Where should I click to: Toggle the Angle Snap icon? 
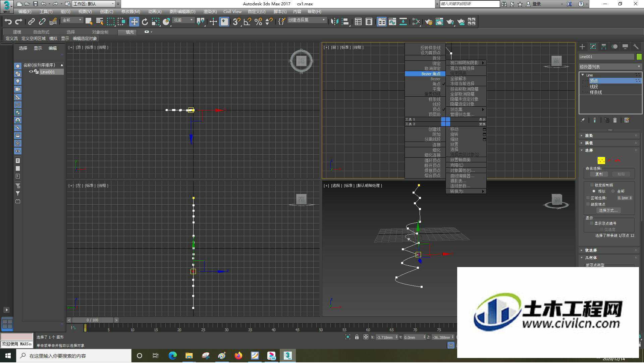248,22
